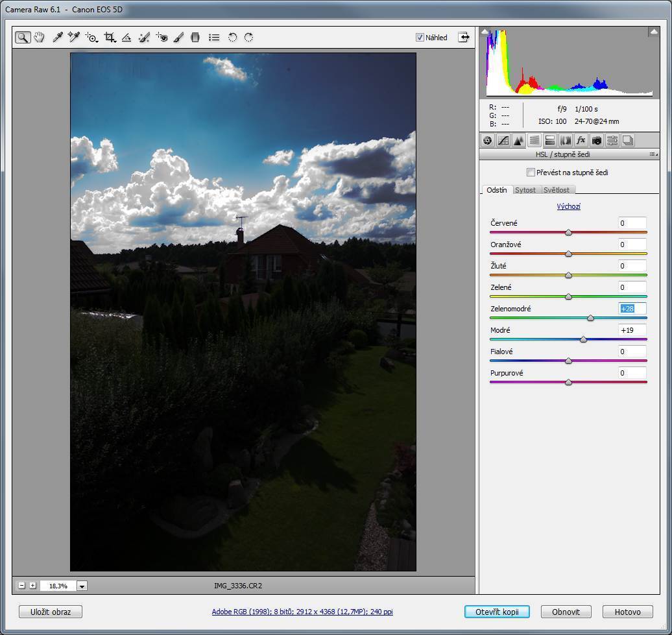
Task: Toggle shadow clipping warning in histogram
Action: (x=485, y=32)
